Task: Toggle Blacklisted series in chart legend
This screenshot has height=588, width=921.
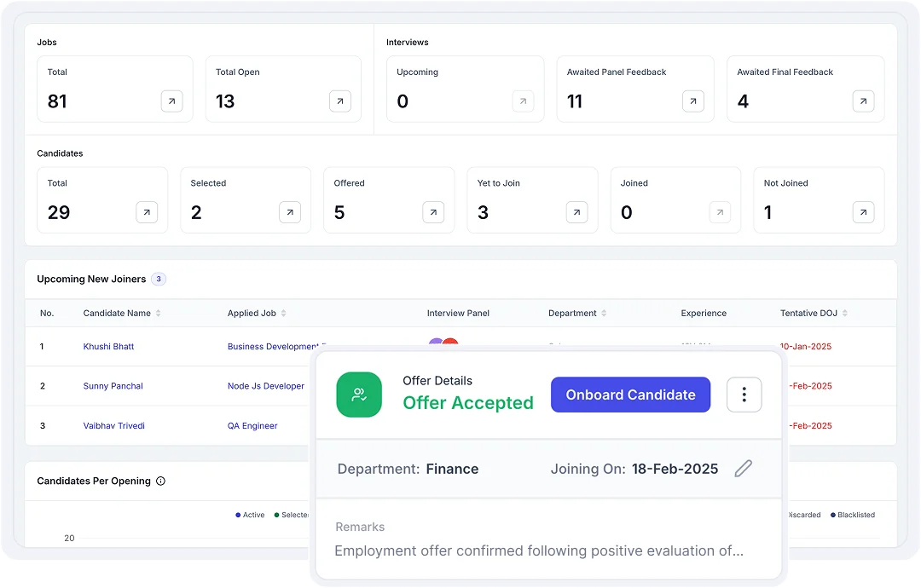Action: point(852,516)
